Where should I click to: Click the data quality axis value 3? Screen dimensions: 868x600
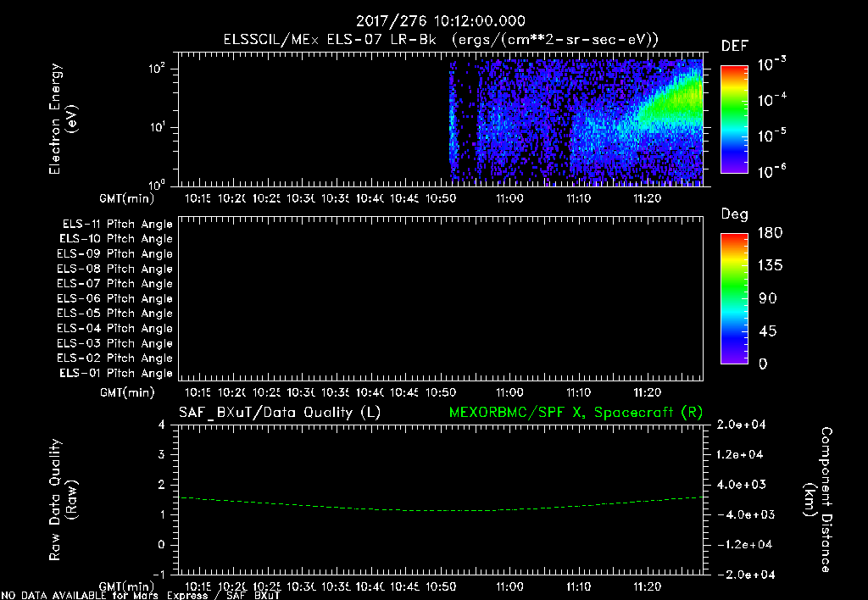[x=162, y=454]
